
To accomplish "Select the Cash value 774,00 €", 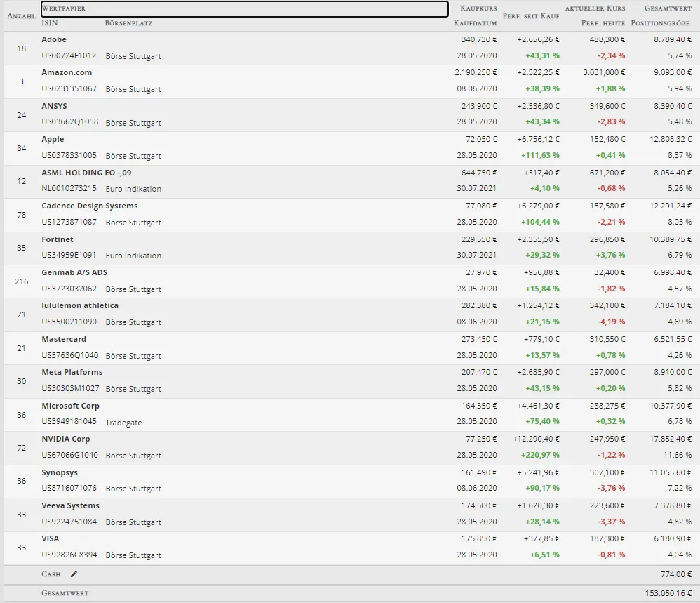I will point(676,574).
